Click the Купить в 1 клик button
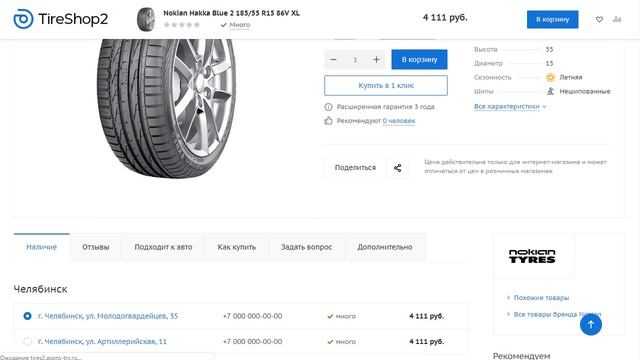Screen dimensions: 640x360 (386, 85)
